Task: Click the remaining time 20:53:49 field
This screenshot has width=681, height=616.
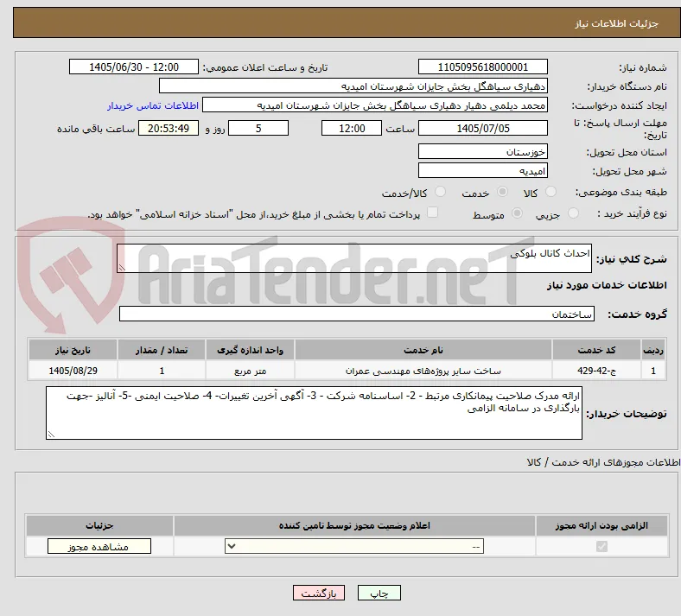Action: coord(169,128)
